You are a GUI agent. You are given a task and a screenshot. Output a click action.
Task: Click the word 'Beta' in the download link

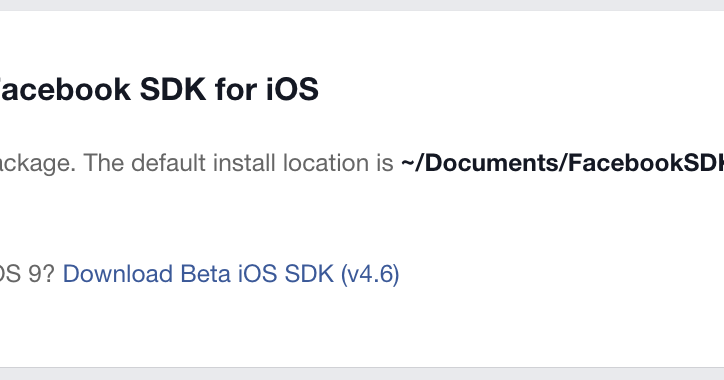(x=206, y=274)
